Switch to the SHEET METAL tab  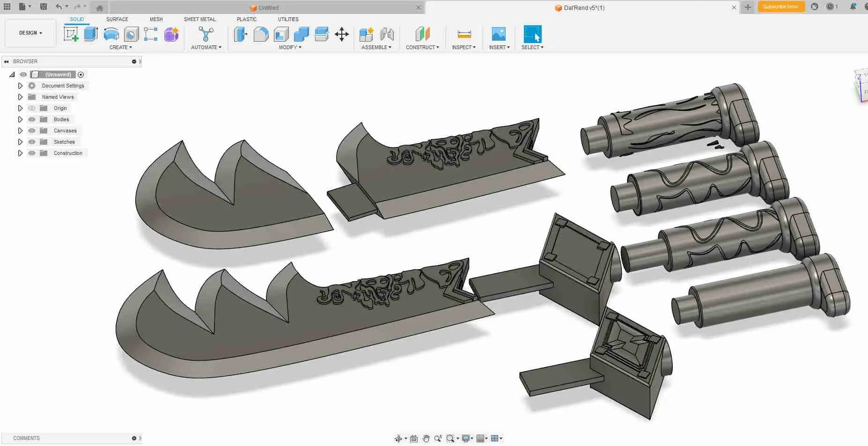point(200,19)
